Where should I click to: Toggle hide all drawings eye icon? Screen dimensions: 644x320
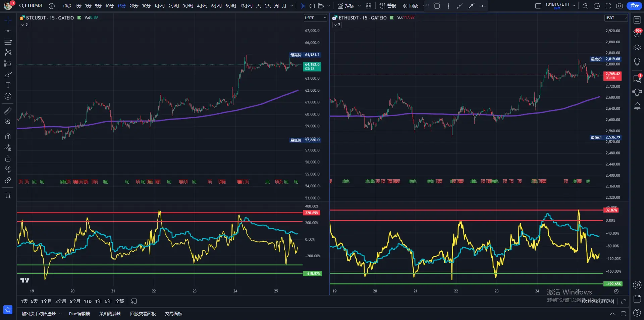(x=8, y=169)
